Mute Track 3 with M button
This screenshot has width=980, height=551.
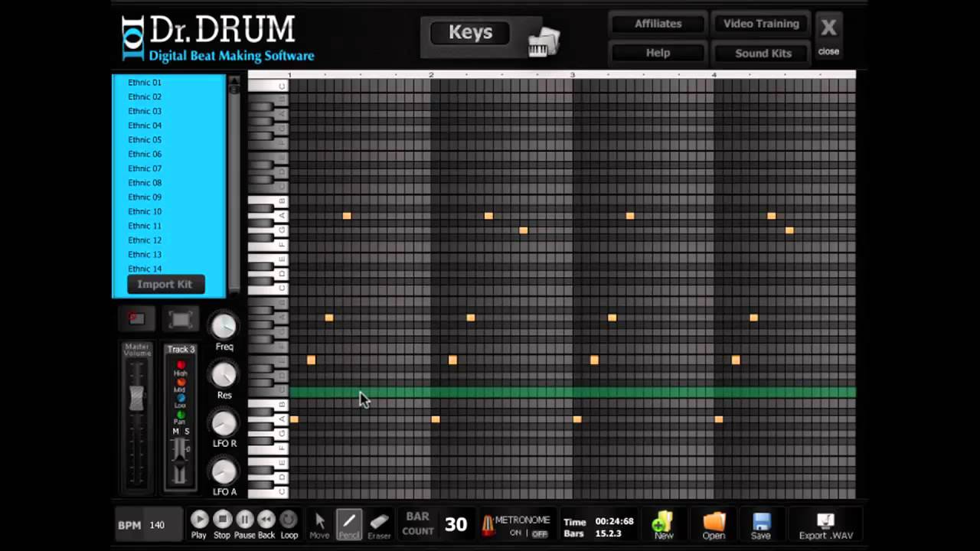(x=175, y=432)
